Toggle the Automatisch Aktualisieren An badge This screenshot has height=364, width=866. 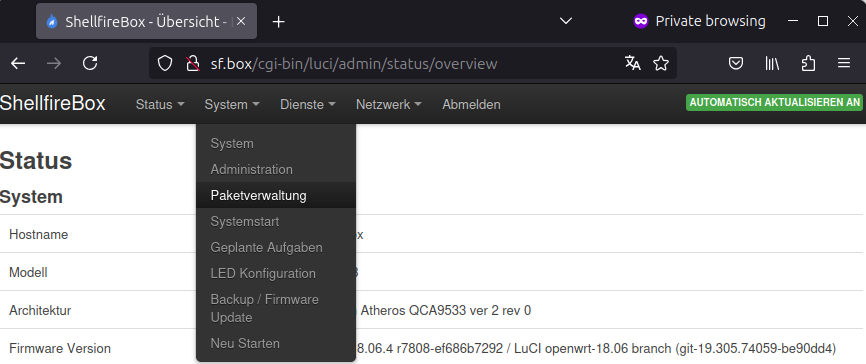(x=774, y=103)
